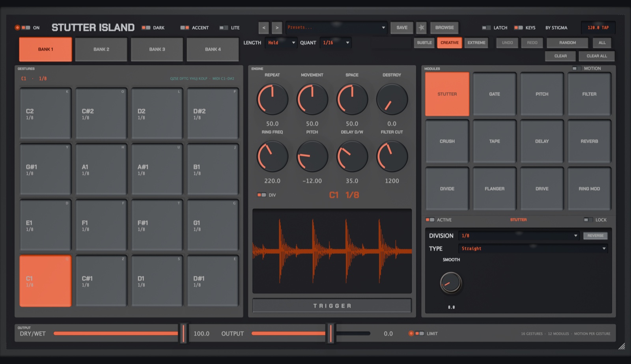Screen dimensions: 631x364
Task: Click the favorite star button beside Save
Action: click(x=422, y=28)
